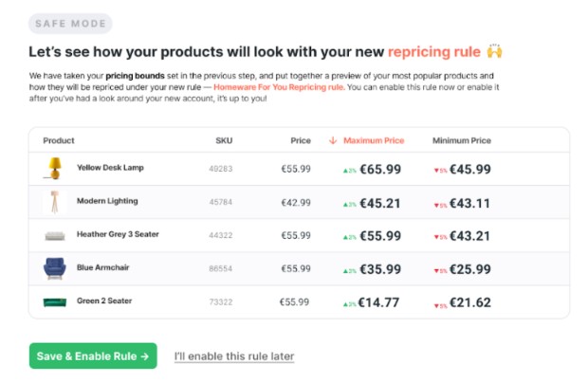Click the Yellow Desk Lamp product thumbnail
Image resolution: width=588 pixels, height=383 pixels.
point(55,168)
